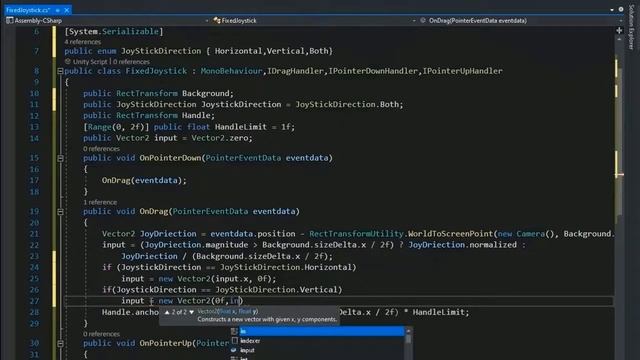Viewport: 640px width, 360px height.
Task: Click 'MonoBehaviour' on line 8
Action: coord(231,71)
